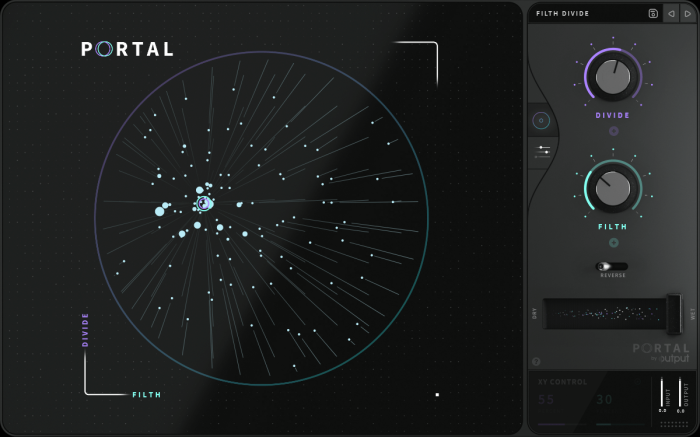
Task: Save the FILTH DIVIDE preset
Action: (653, 13)
